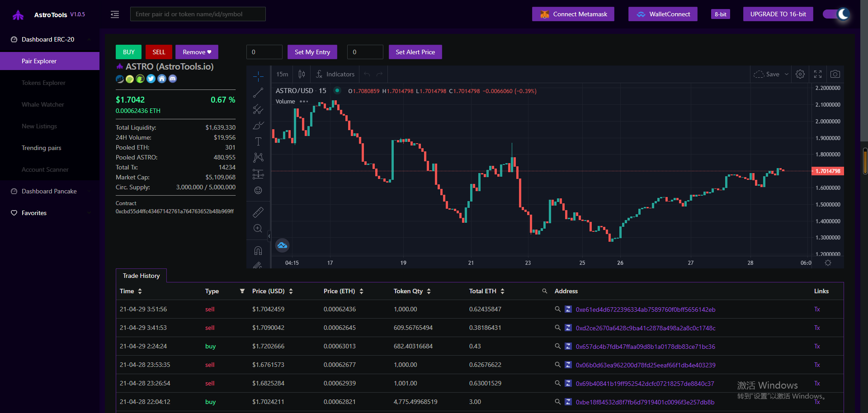Enter fullscreen chart mode
This screenshot has height=413, width=868.
(x=818, y=74)
